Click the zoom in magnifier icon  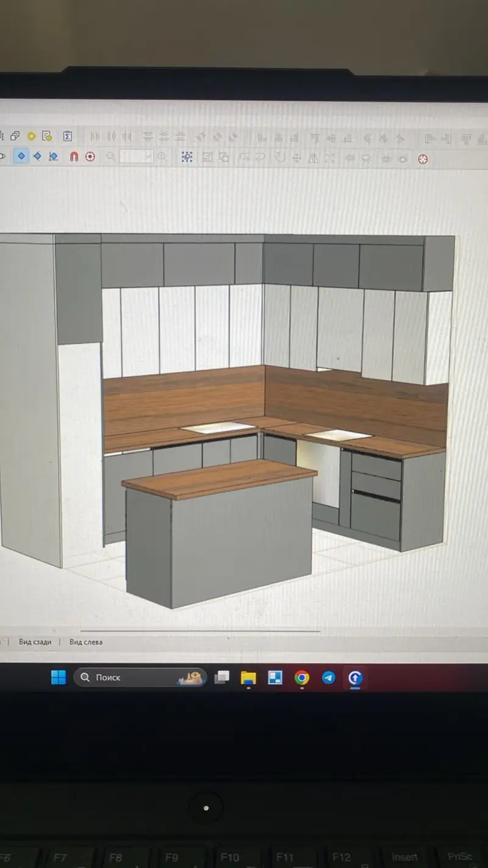point(162,157)
